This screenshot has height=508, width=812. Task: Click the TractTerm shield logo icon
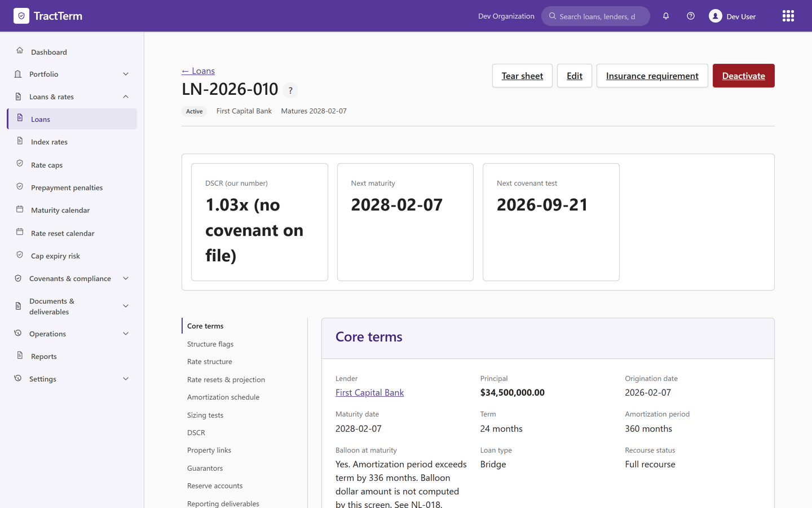point(21,16)
